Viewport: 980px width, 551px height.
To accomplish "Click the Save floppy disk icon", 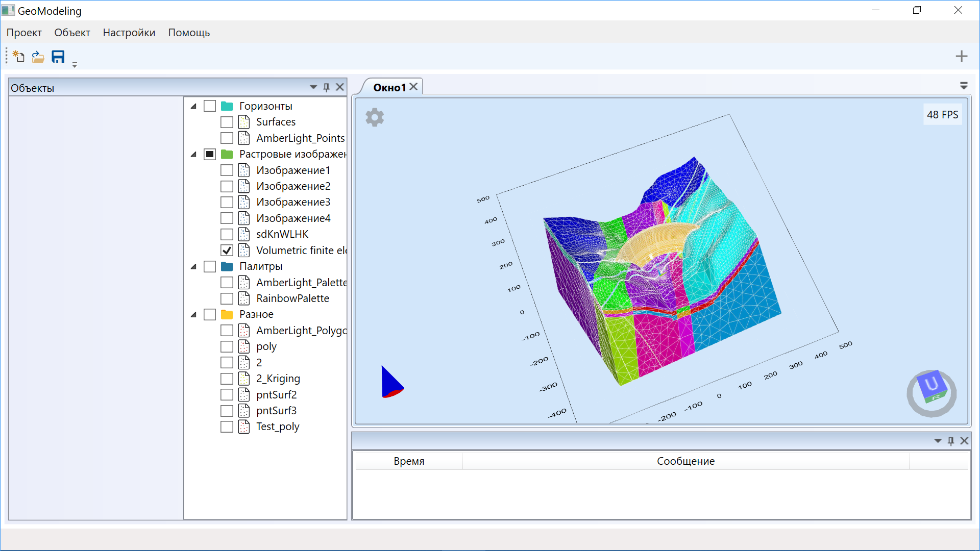I will coord(58,57).
